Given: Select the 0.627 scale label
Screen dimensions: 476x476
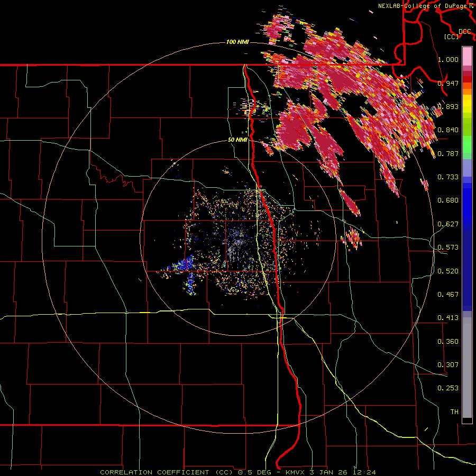Looking at the screenshot, I should coord(448,224).
